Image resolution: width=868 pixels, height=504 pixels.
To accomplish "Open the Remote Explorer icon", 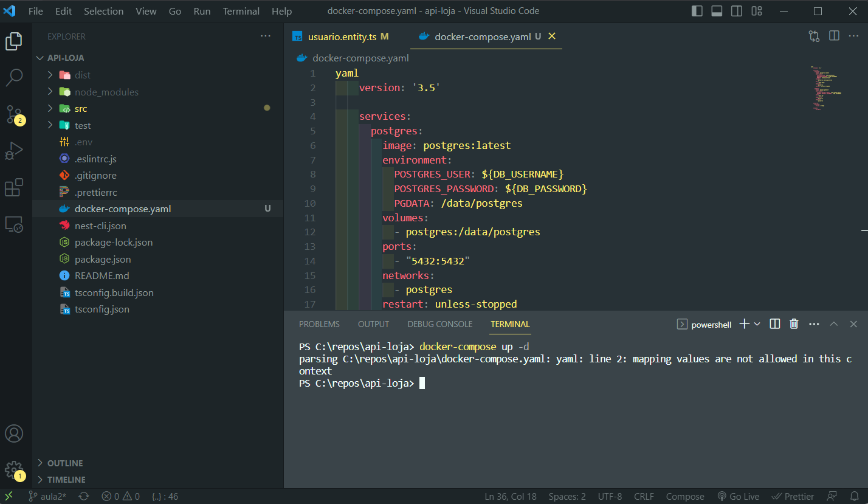I will (x=14, y=224).
